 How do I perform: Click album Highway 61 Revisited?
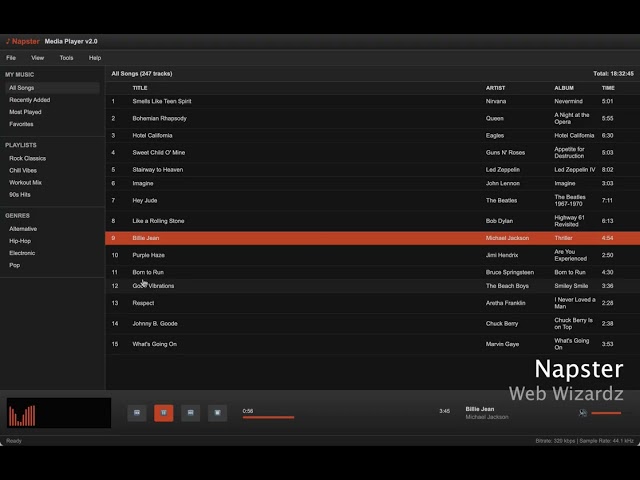coord(569,221)
